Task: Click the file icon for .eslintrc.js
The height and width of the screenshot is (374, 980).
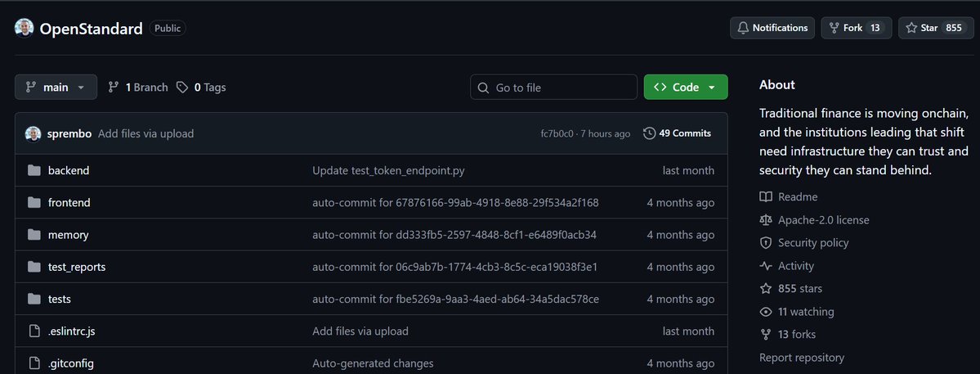Action: tap(34, 331)
